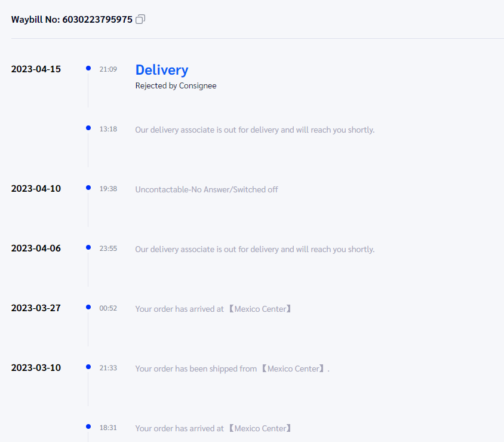Click the Uncontactable-No Answer/Switched off message
The width and height of the screenshot is (504, 442).
point(207,189)
